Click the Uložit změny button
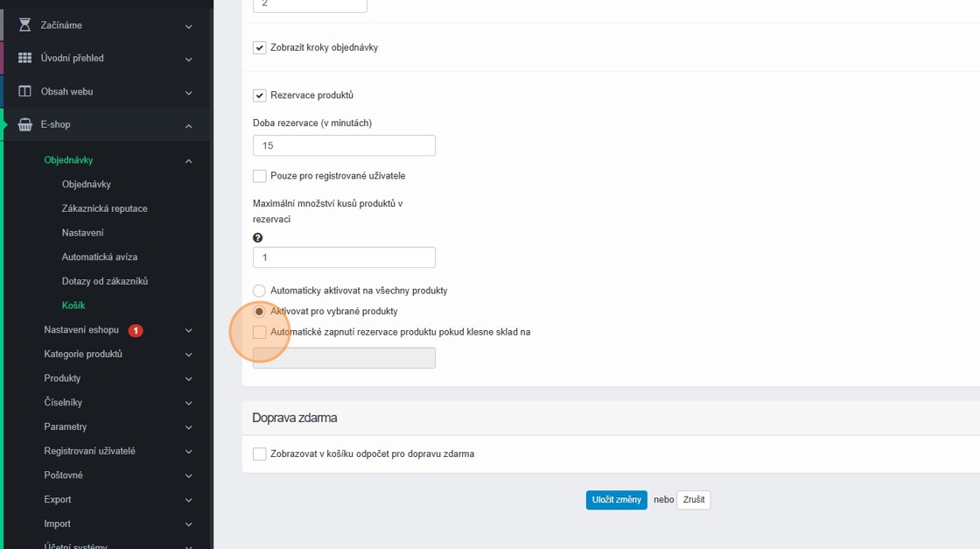Image resolution: width=980 pixels, height=549 pixels. [616, 500]
